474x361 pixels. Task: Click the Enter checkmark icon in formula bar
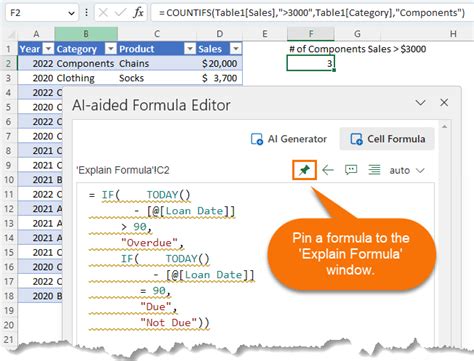120,13
